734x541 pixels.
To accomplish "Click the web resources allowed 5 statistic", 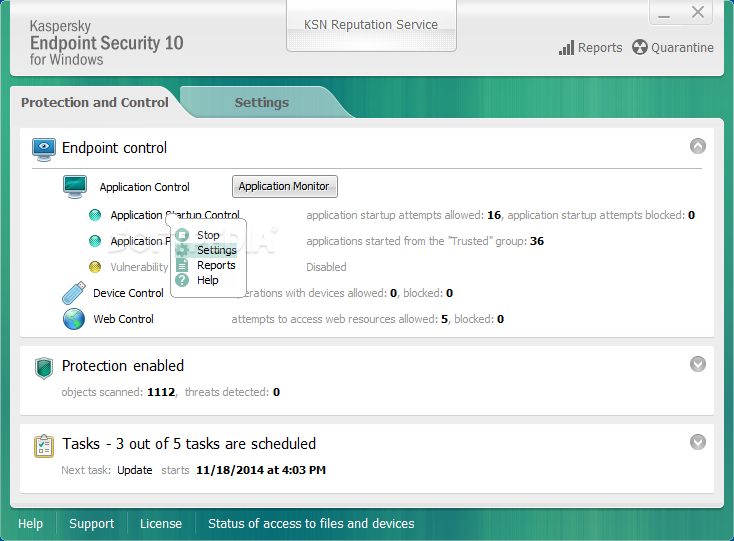I will (x=340, y=319).
